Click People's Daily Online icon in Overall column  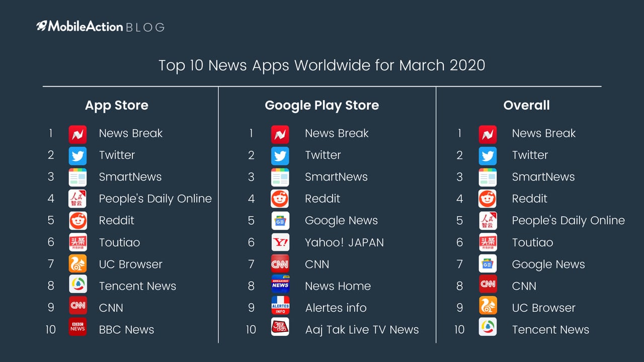[x=488, y=221]
